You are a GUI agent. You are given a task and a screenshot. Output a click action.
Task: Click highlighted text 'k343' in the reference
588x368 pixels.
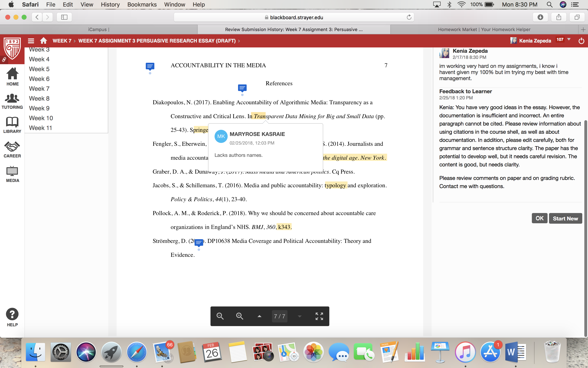[284, 227]
